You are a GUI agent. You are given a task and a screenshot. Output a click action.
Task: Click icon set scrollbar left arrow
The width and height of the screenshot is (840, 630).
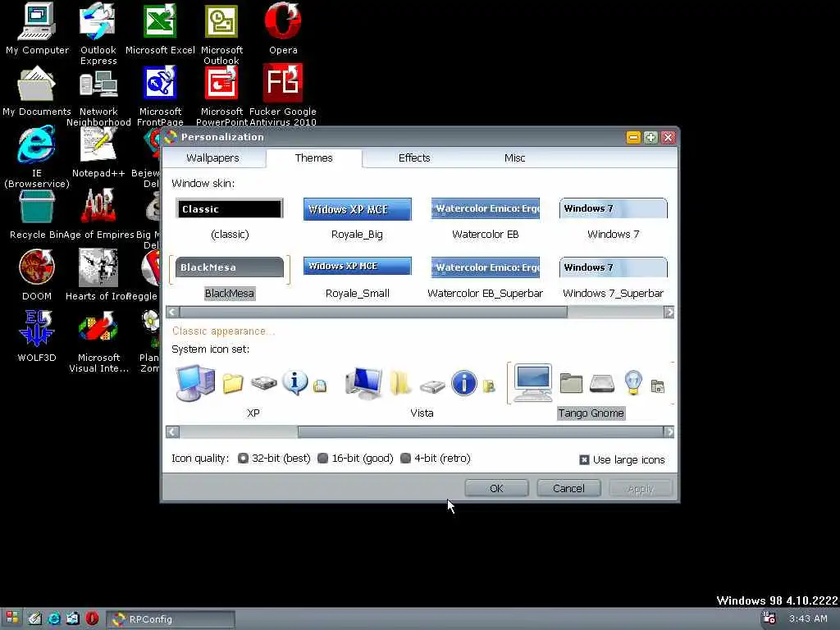(x=172, y=431)
